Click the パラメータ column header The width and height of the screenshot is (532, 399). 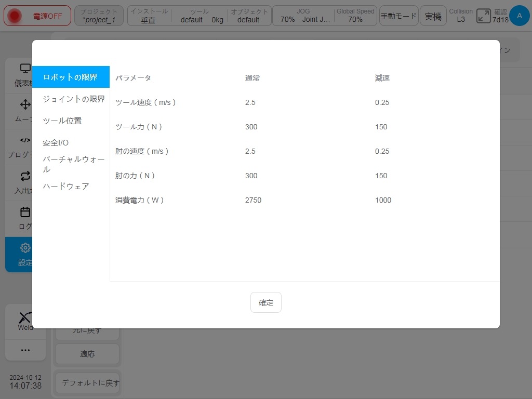[x=133, y=78]
